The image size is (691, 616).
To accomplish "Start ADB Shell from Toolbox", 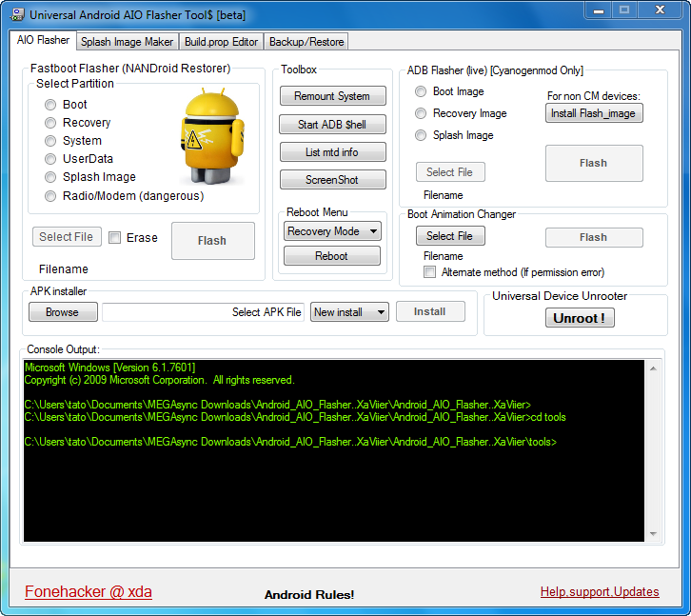I will tap(333, 125).
